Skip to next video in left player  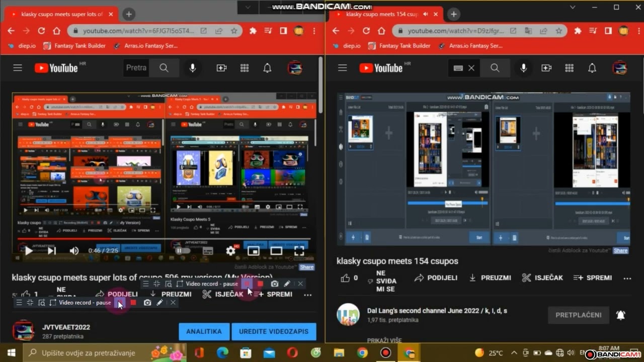click(51, 250)
